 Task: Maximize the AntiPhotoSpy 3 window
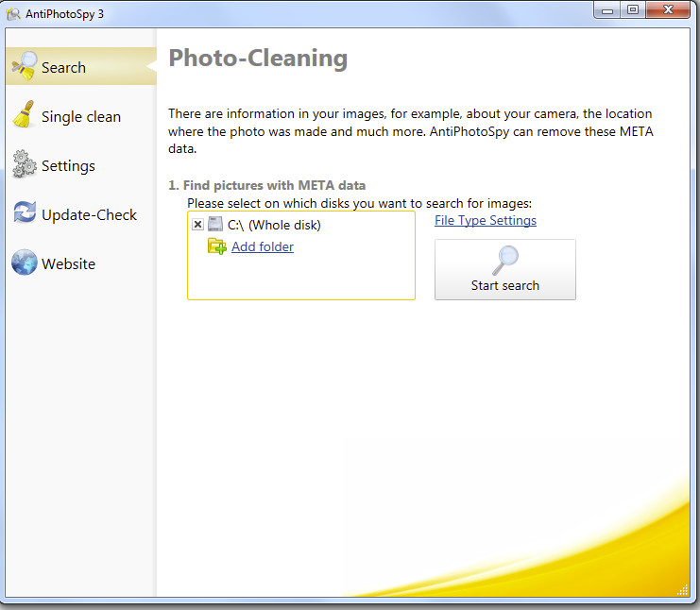[632, 9]
